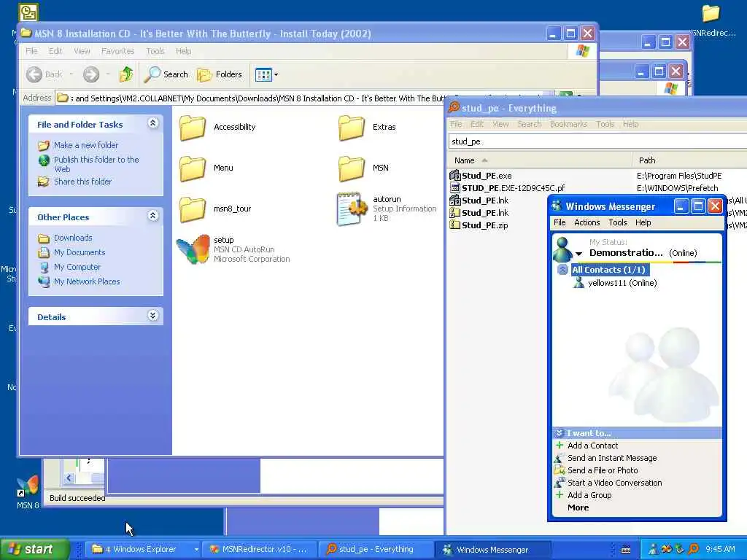
Task: Expand the Details panel
Action: pyautogui.click(x=153, y=316)
